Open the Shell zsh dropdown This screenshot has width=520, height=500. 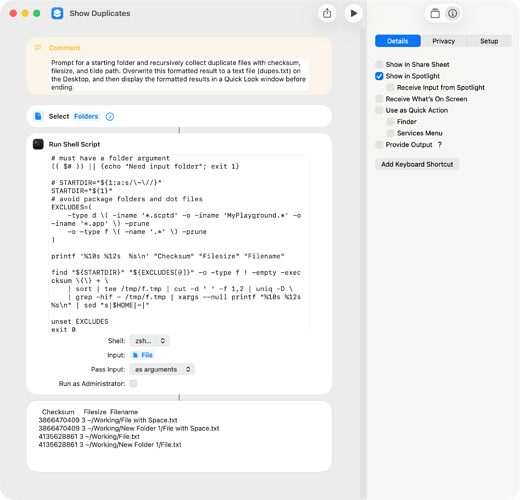point(149,341)
